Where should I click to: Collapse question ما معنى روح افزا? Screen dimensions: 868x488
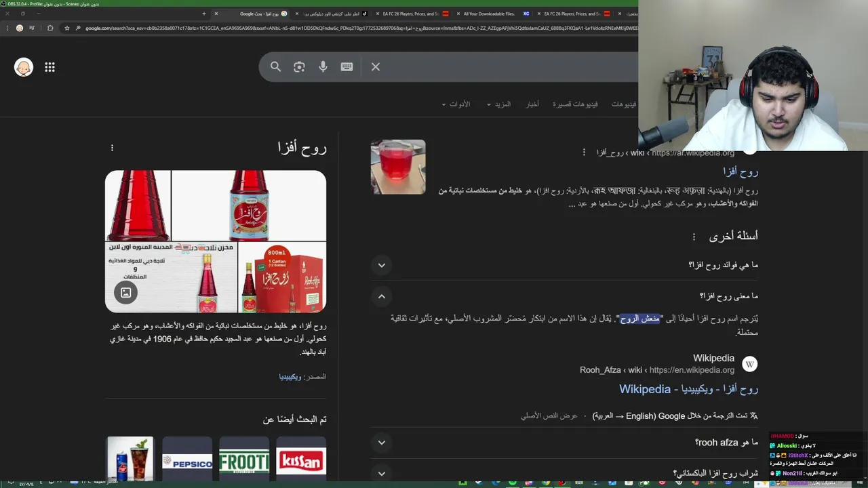[x=564, y=296]
